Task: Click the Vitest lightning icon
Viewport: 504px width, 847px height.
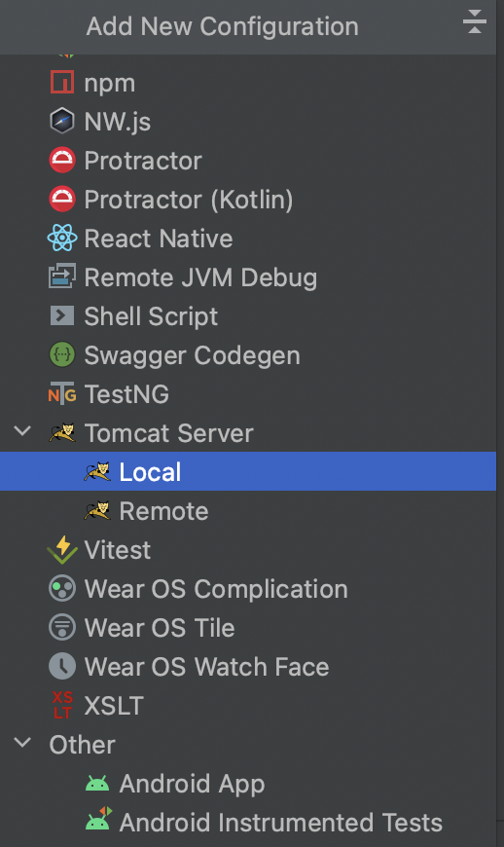Action: [x=62, y=550]
